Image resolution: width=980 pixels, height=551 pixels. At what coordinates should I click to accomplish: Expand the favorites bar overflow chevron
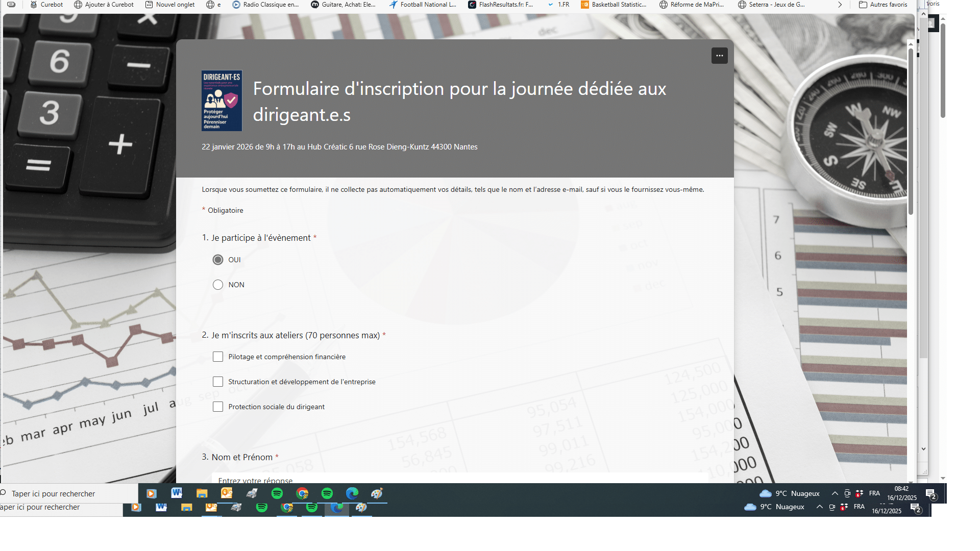tap(840, 5)
